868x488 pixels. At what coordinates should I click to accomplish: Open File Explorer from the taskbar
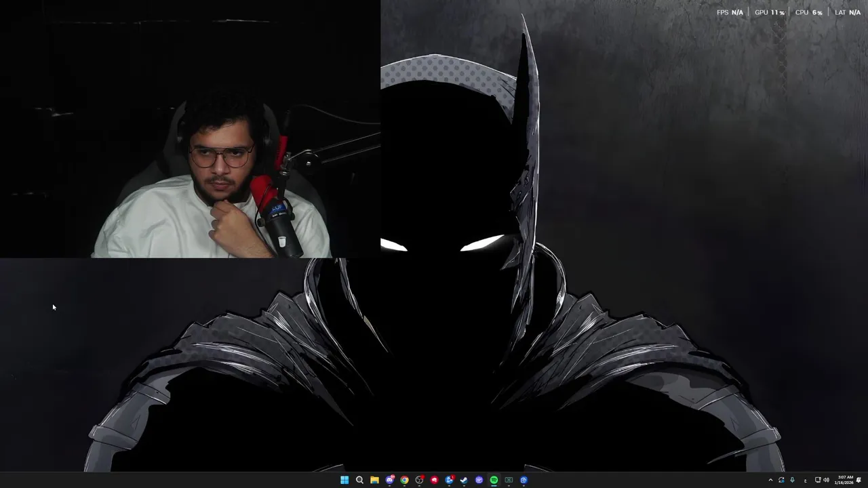[374, 480]
